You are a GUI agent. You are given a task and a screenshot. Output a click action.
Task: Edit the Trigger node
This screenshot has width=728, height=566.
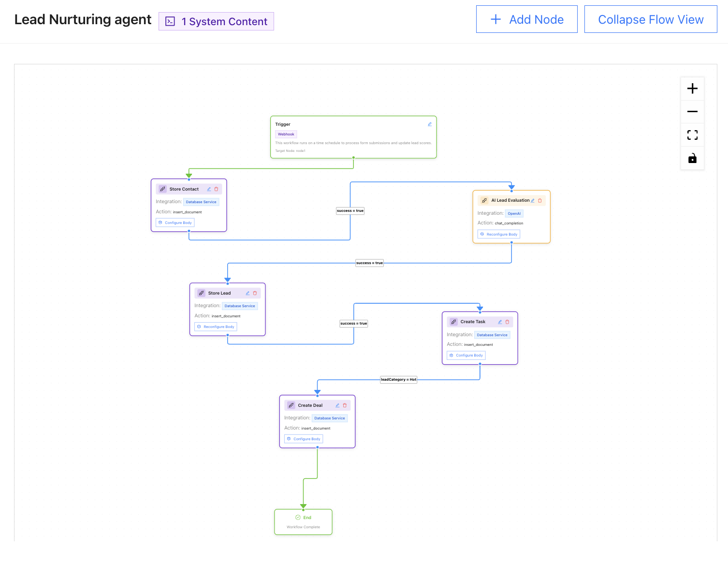pos(429,124)
